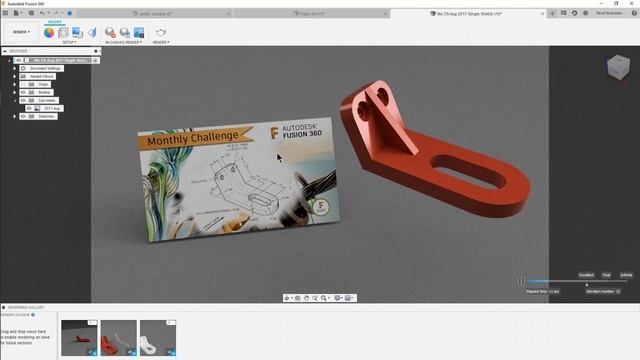Open the Viewports grid icon
The width and height of the screenshot is (640, 360).
348,298
